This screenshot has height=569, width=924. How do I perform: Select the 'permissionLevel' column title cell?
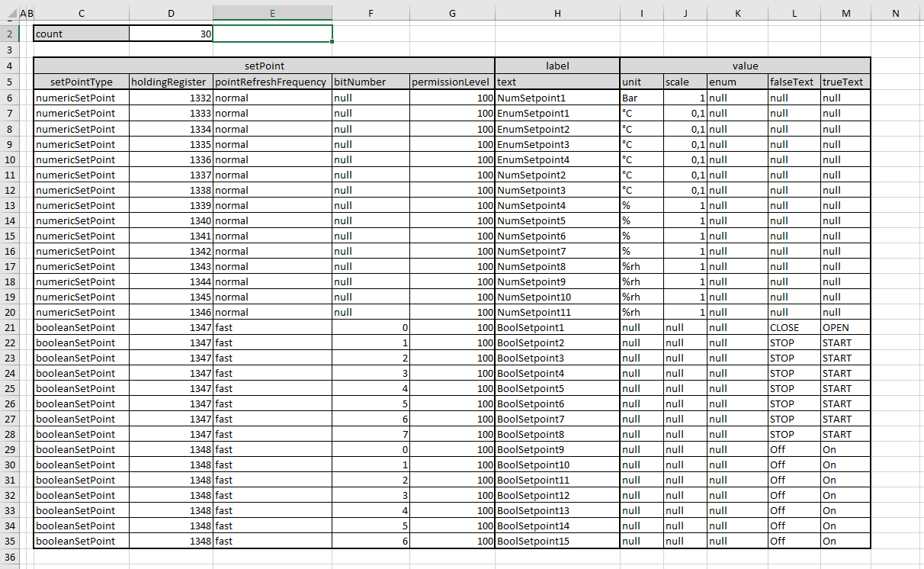451,82
